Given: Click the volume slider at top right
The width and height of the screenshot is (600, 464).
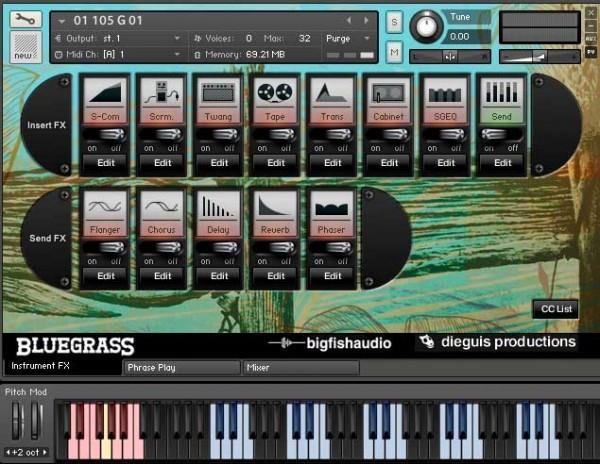Looking at the screenshot, I should point(540,57).
